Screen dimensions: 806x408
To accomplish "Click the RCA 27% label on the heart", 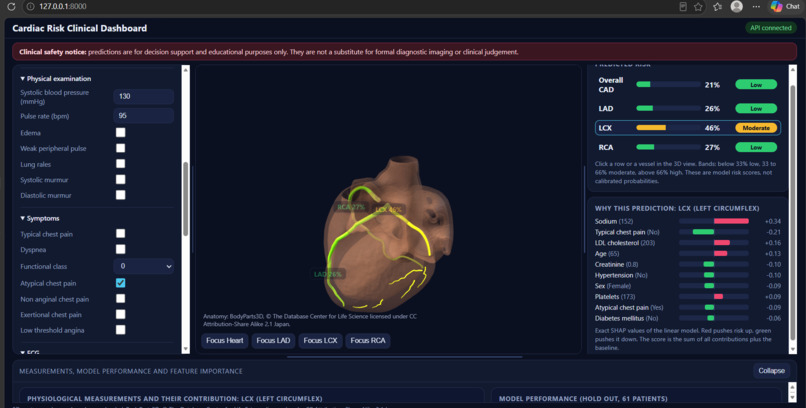I will 351,207.
